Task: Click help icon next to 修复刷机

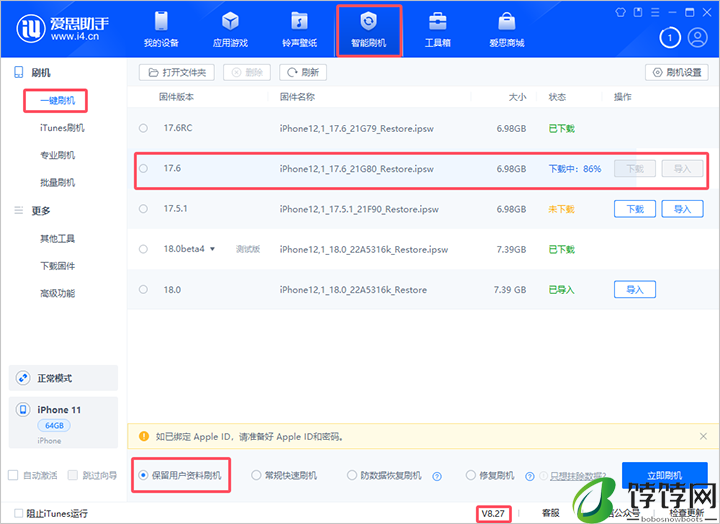Action: pos(529,476)
